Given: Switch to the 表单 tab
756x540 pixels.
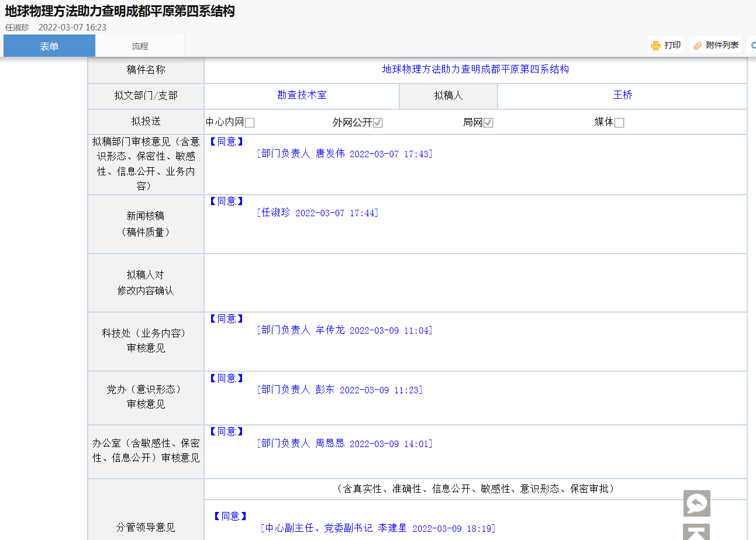Looking at the screenshot, I should click(x=49, y=46).
